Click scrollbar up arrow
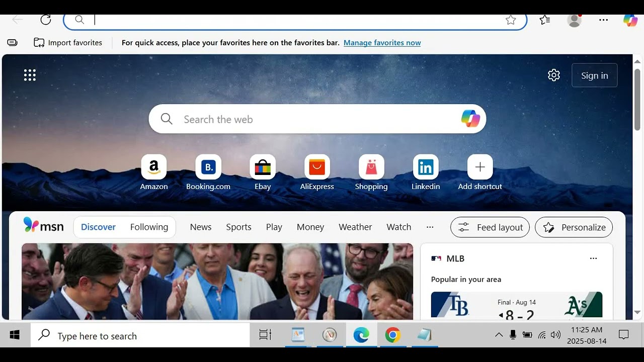This screenshot has height=362, width=644. click(637, 61)
